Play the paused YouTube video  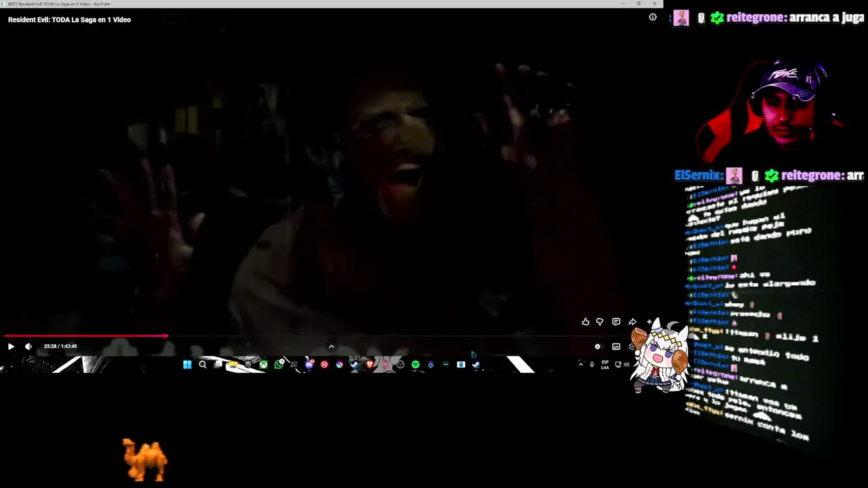[x=11, y=346]
